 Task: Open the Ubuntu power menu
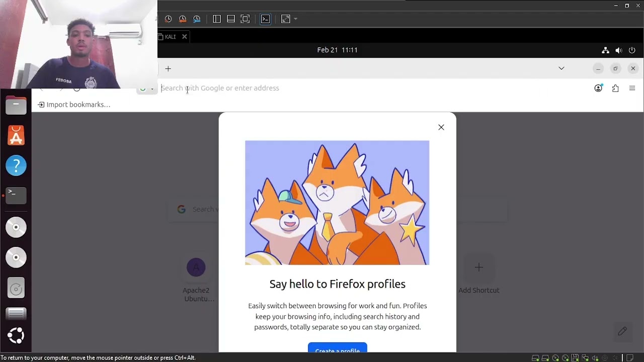632,50
